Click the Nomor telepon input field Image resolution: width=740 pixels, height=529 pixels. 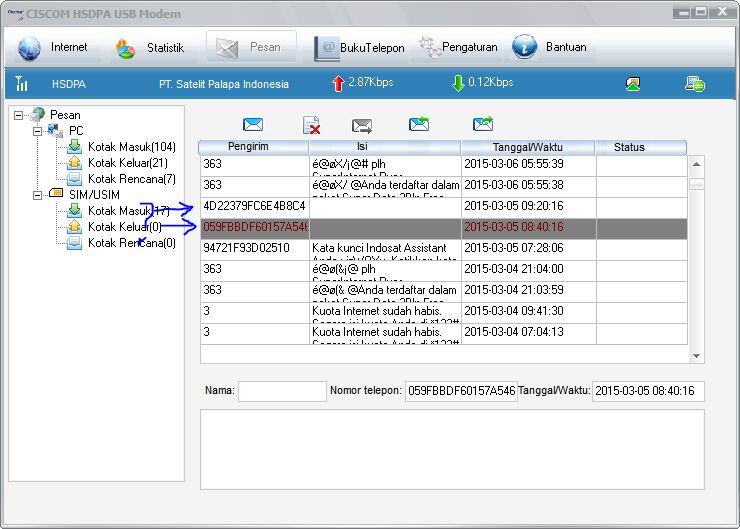coord(461,391)
